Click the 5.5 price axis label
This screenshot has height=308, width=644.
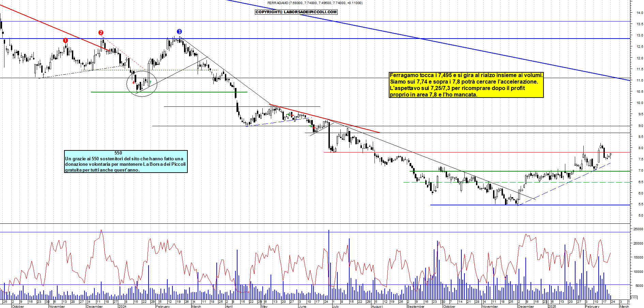(x=641, y=204)
